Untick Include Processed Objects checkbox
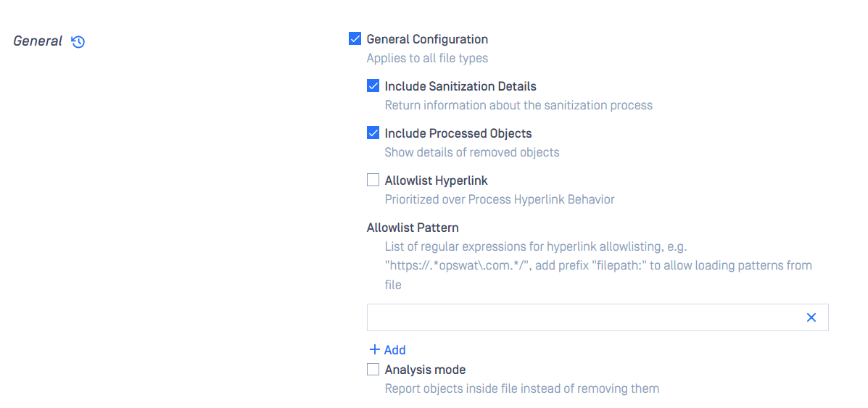The image size is (868, 408). click(373, 133)
